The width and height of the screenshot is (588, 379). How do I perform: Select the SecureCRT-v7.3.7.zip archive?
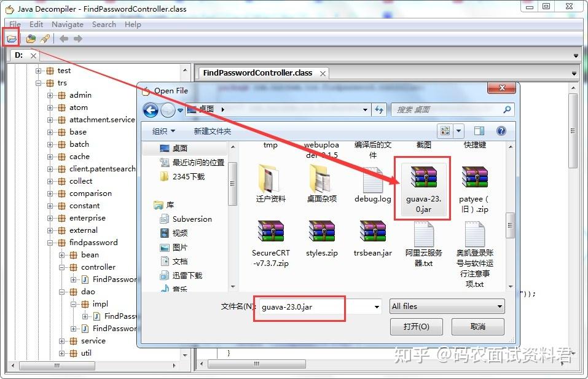point(271,231)
